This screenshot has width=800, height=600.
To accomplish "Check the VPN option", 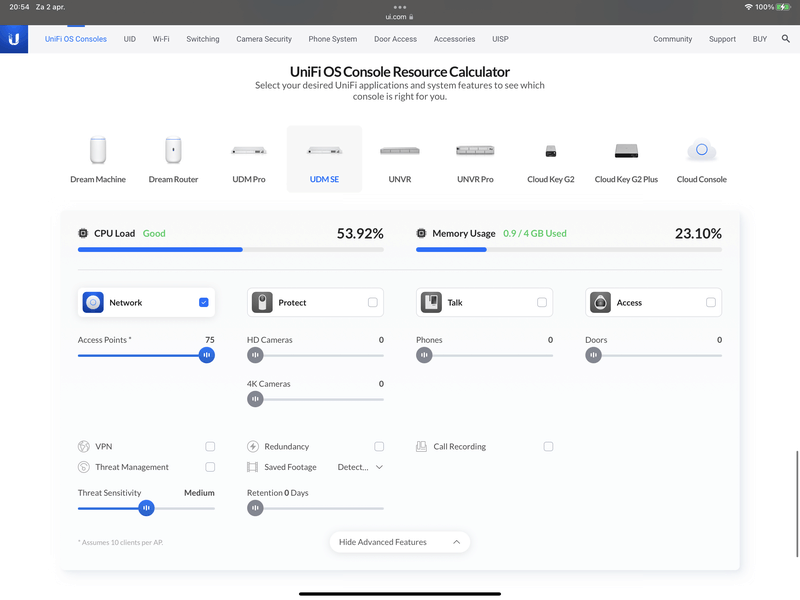I will [x=210, y=446].
